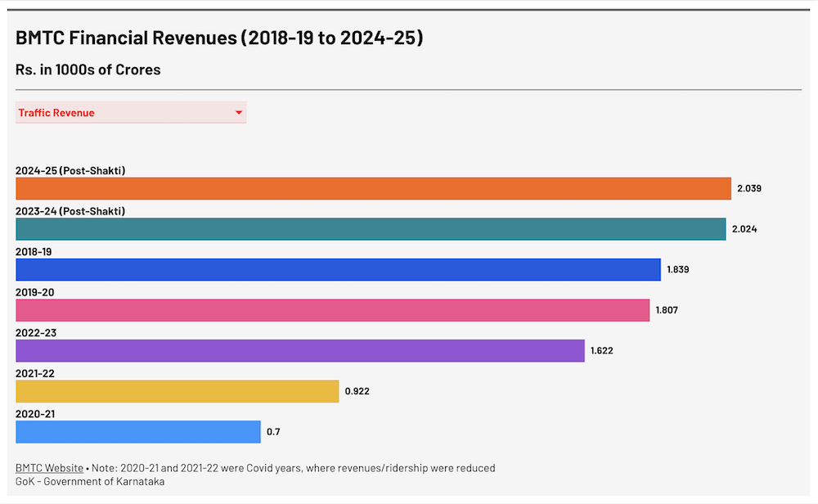Select the purple 2022-23 bar
Image resolution: width=818 pixels, height=504 pixels.
tap(300, 350)
